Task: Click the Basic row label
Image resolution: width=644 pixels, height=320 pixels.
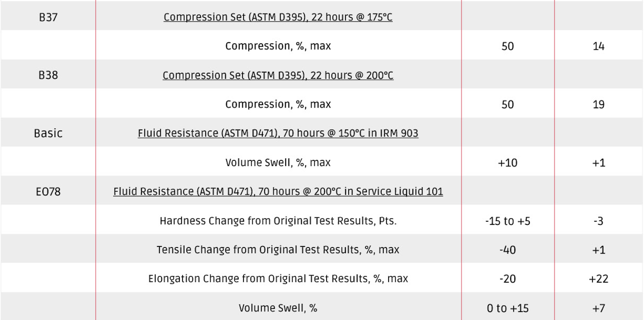Action: (x=48, y=133)
